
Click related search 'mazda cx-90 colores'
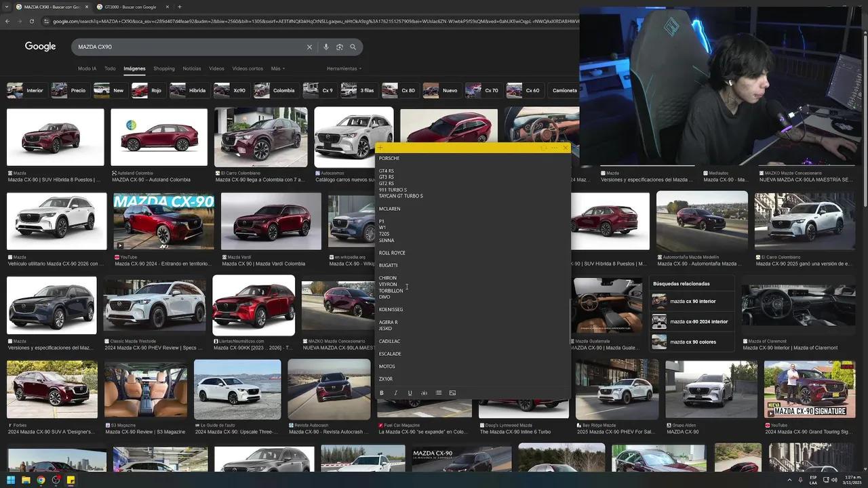[x=692, y=342]
